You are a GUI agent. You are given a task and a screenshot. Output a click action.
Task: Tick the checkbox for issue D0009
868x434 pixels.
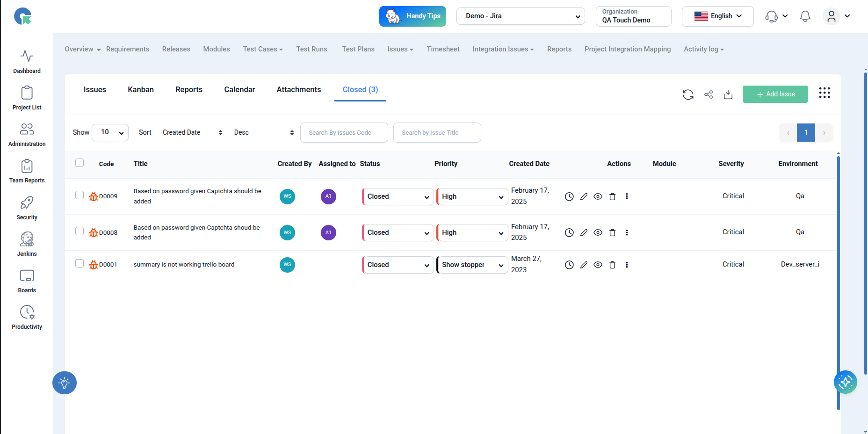pos(80,195)
